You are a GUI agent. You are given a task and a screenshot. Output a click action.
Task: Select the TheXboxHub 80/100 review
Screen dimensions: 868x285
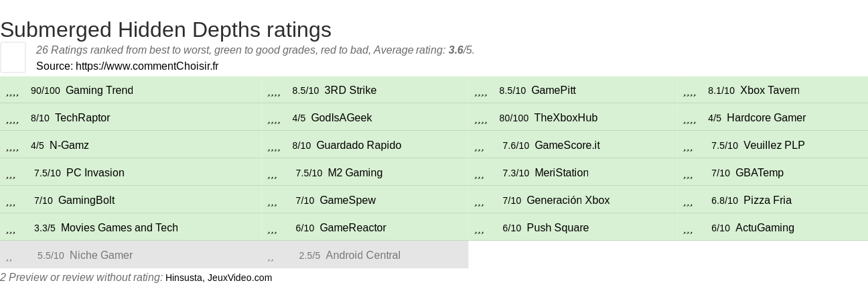coord(573,117)
